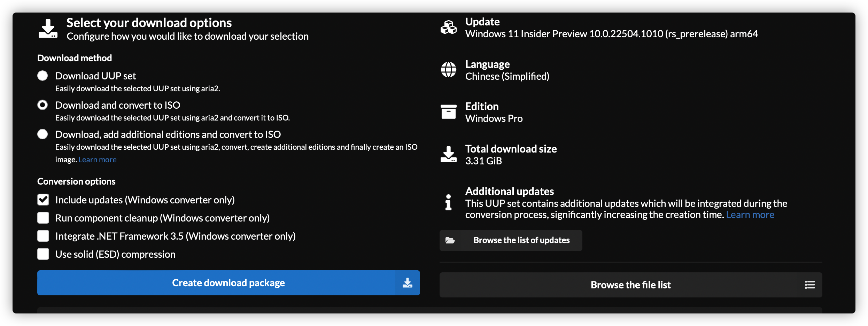The height and width of the screenshot is (326, 868).
Task: Click the Total download size heading
Action: 511,149
